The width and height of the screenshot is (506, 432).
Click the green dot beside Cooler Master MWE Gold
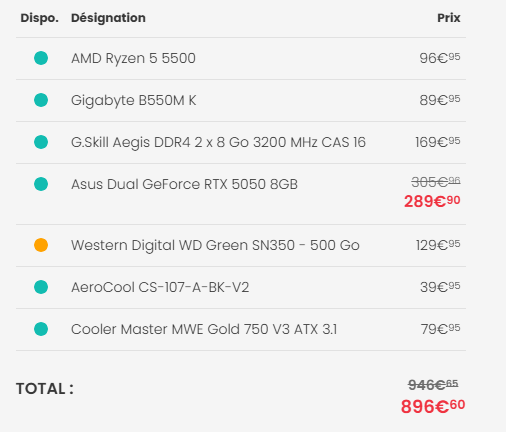tap(41, 329)
